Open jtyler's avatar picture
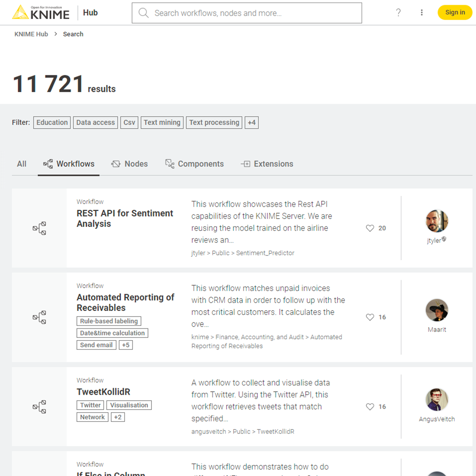 pos(437,221)
